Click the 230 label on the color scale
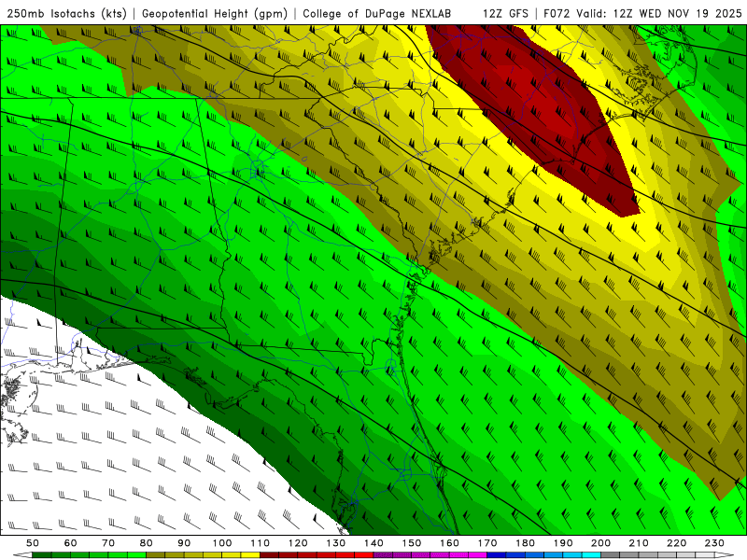This screenshot has width=747, height=560. [x=714, y=543]
